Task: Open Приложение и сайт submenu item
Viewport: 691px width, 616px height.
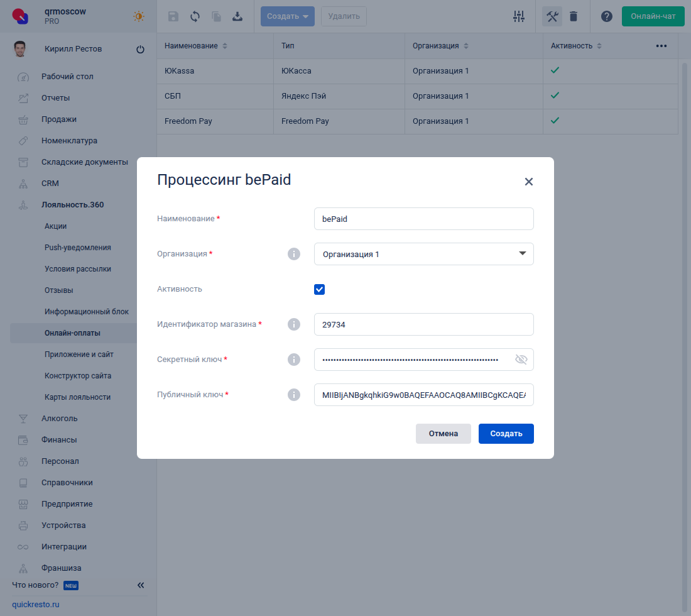Action: click(x=79, y=355)
